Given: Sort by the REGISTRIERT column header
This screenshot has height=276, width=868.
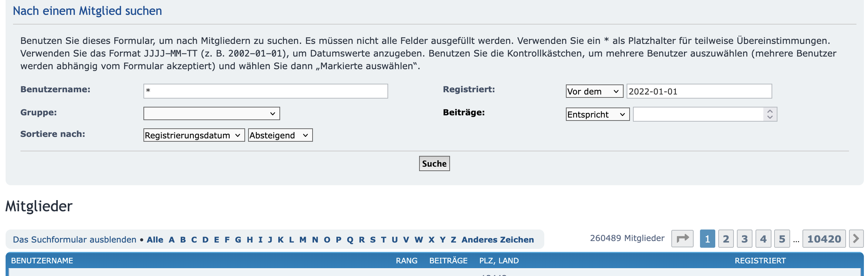Looking at the screenshot, I should [x=760, y=261].
